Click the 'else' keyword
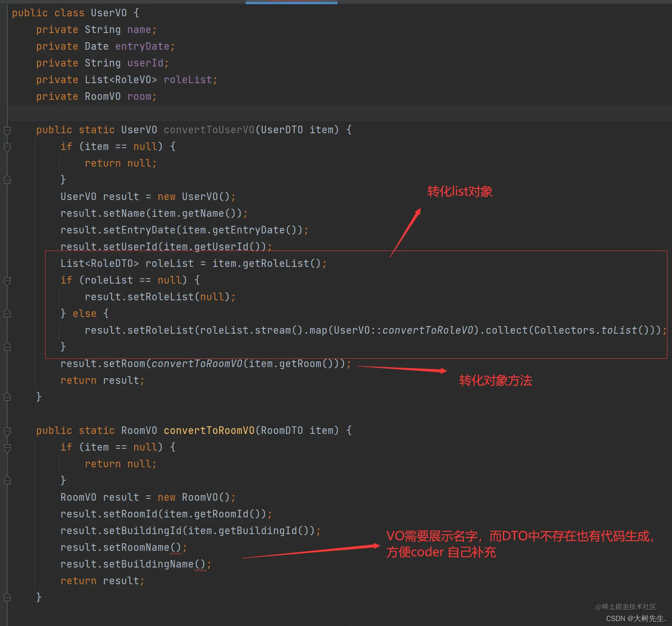672x626 pixels. [x=84, y=314]
